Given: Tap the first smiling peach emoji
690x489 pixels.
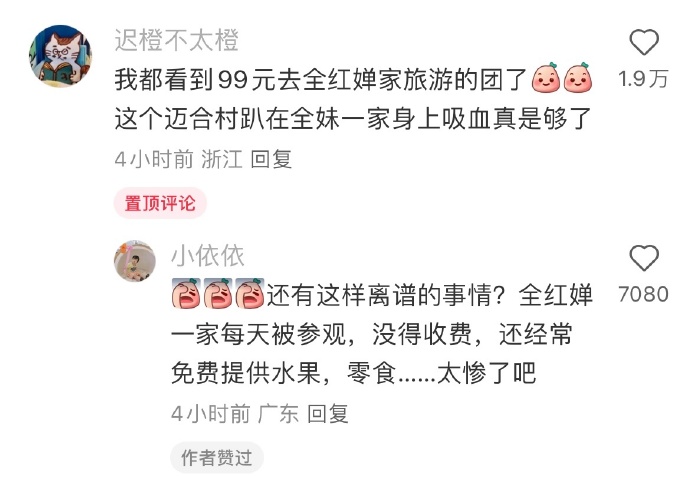Looking at the screenshot, I should pos(546,77).
